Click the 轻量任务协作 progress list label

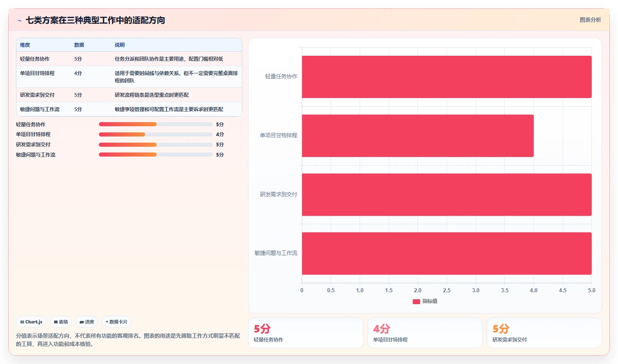click(x=31, y=124)
